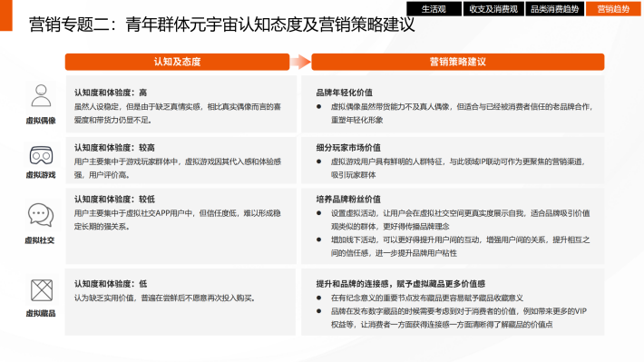Click the 认知度和体验度：高 heading
This screenshot has height=362, width=644.
click(111, 93)
